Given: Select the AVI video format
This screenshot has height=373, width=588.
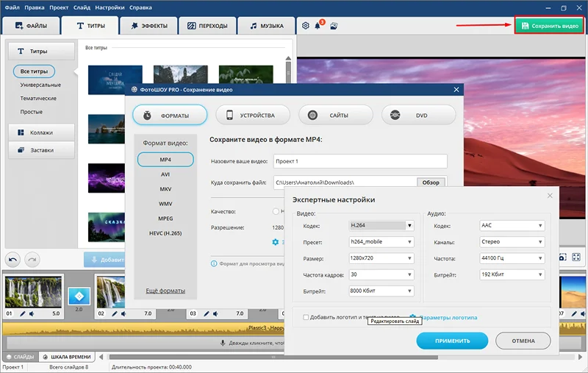Looking at the screenshot, I should 165,174.
